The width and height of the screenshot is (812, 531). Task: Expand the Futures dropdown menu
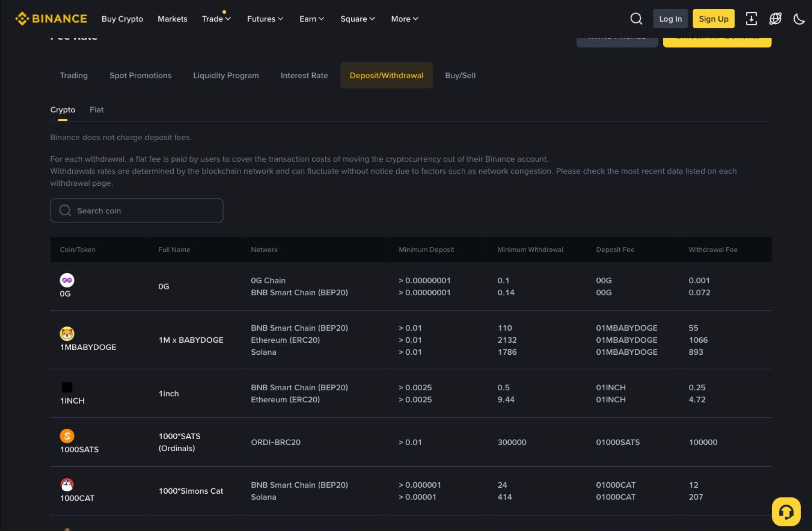265,19
